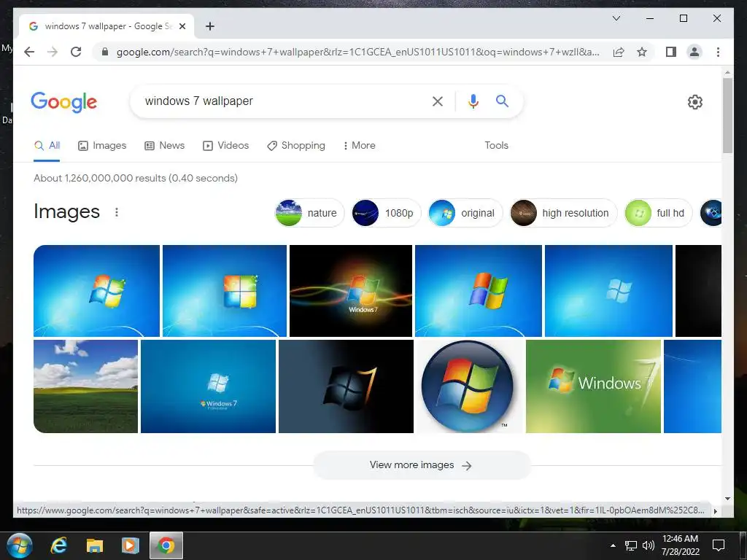
Task: Open the green 'Windows 7' wallpaper thumbnail
Action: pyautogui.click(x=593, y=386)
